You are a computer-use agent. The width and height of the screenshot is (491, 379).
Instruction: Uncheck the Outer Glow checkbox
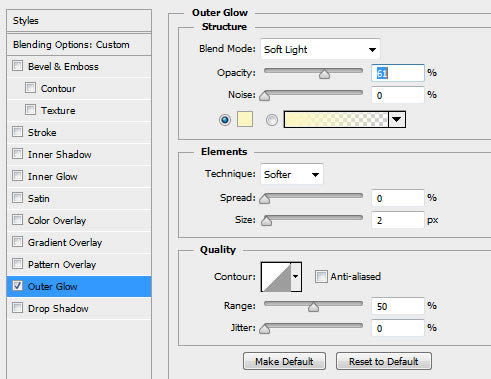[17, 286]
